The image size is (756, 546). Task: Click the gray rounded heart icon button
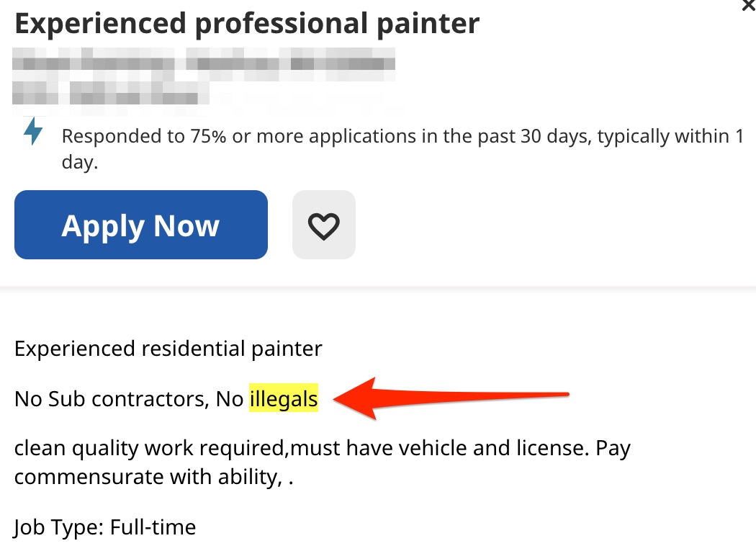coord(323,224)
